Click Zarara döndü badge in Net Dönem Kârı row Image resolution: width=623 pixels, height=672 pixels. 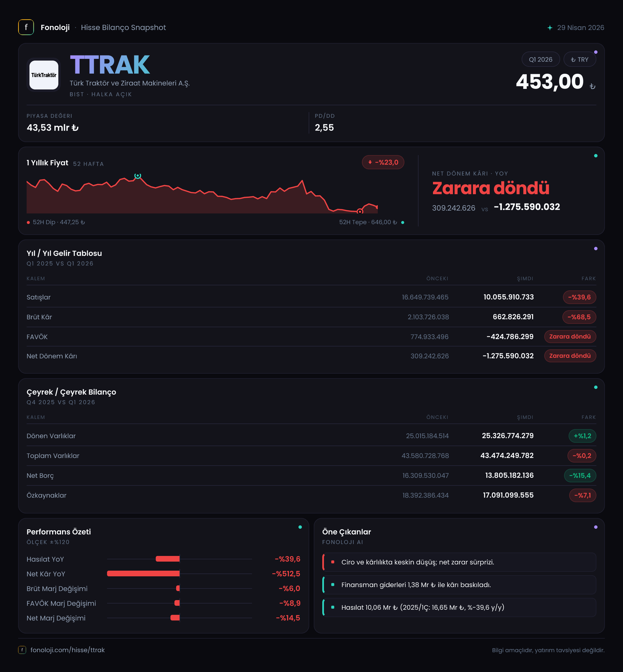click(x=570, y=356)
